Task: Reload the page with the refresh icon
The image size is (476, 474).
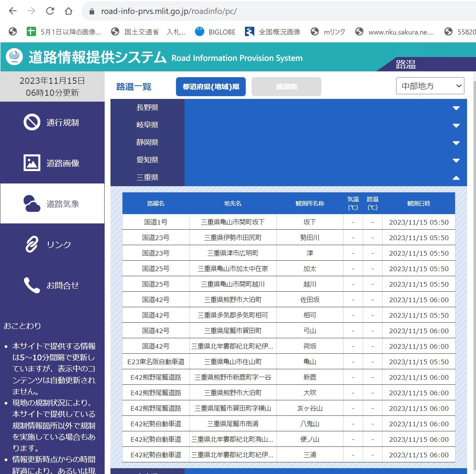Action: (50, 11)
